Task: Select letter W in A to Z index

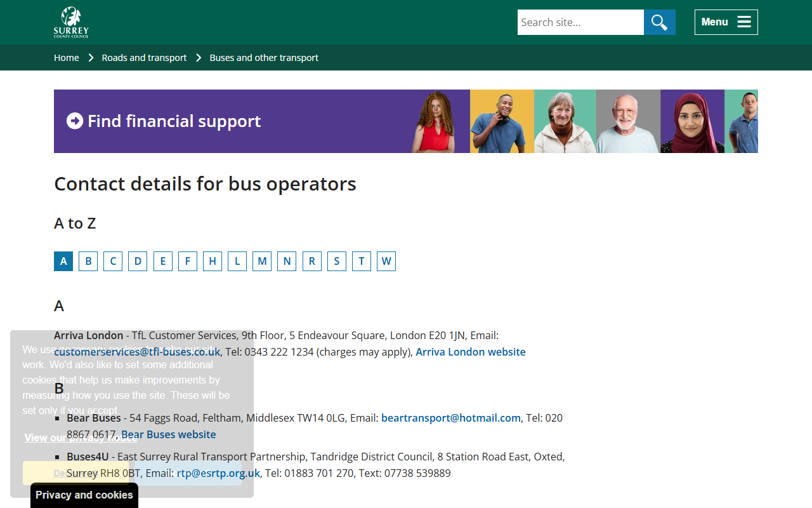Action: coord(386,261)
